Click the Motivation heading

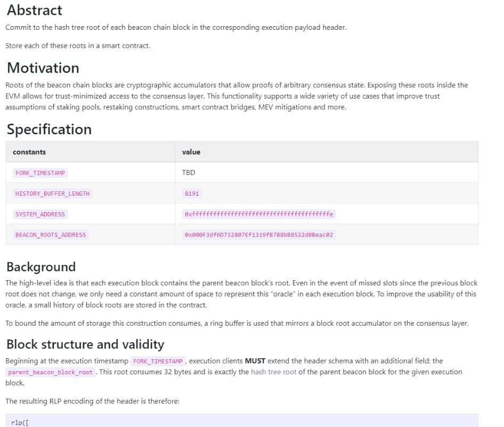(43, 68)
